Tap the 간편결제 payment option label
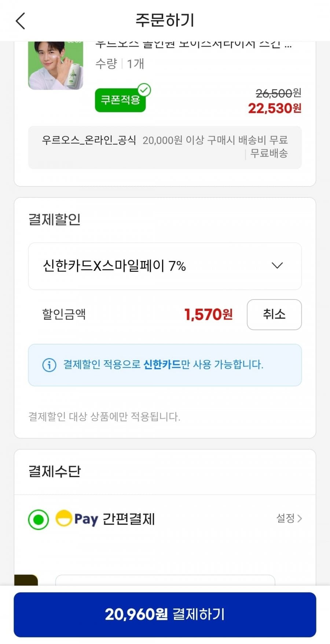The image size is (330, 644). click(x=128, y=519)
